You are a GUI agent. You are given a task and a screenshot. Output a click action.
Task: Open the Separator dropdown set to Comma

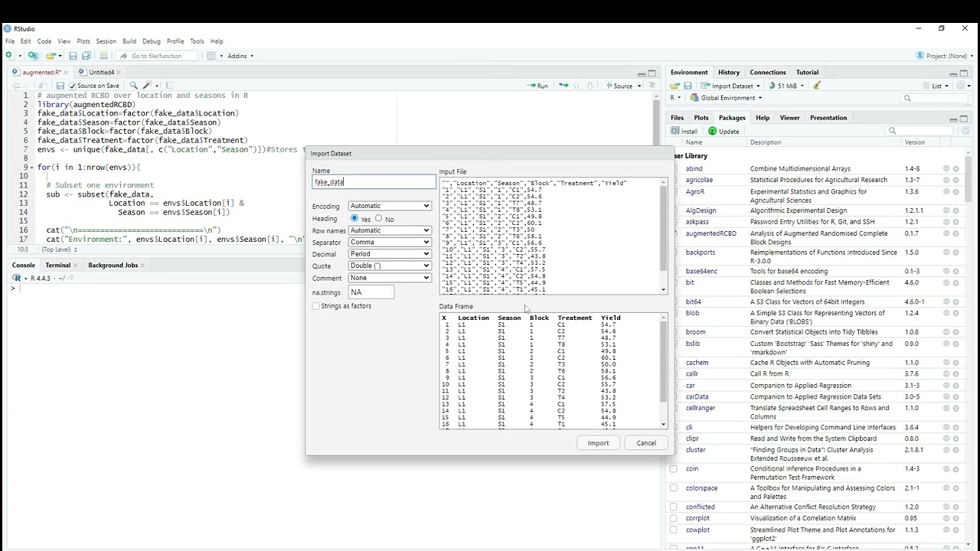click(x=390, y=242)
